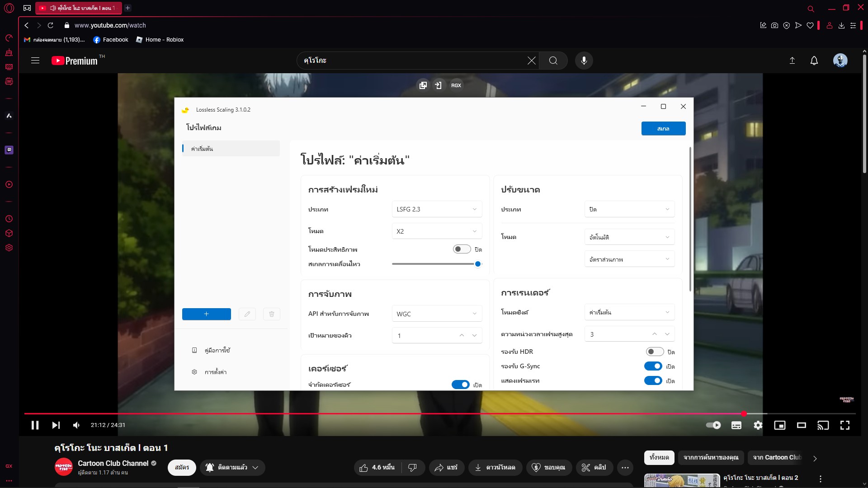Go to the YouTube Premium home logo
Image resolution: width=868 pixels, height=488 pixels.
pos(75,61)
